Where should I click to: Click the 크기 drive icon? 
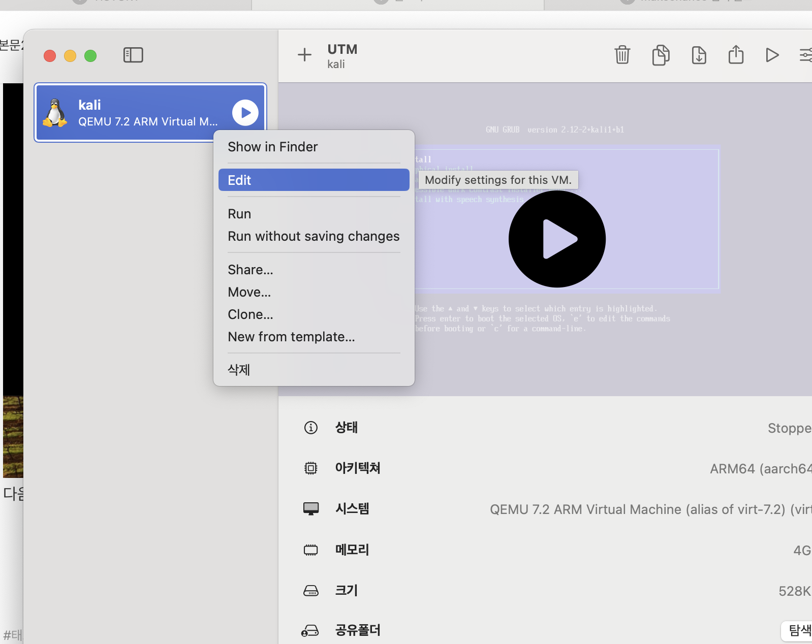coord(310,591)
